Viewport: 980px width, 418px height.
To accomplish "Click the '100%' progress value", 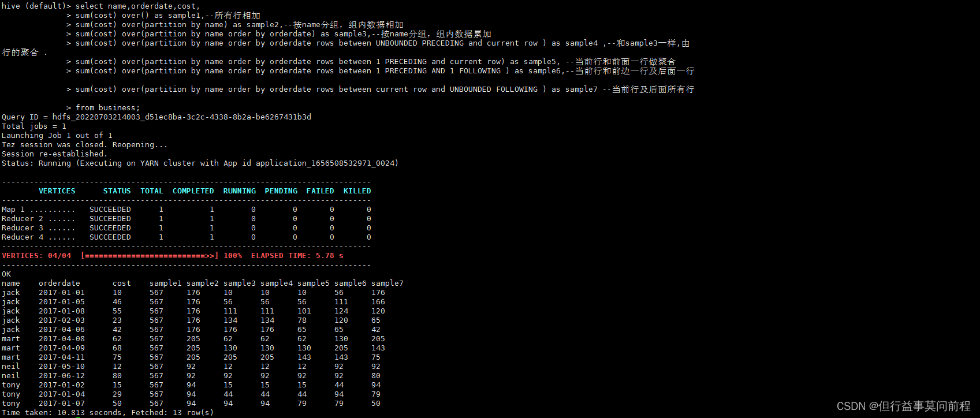I will (233, 256).
